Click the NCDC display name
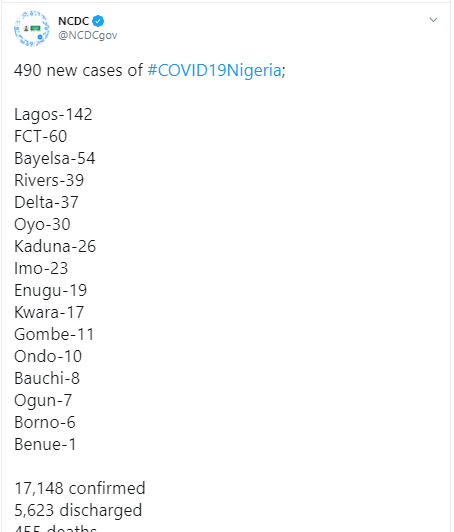Screen dimensions: 454x532 click(74, 21)
